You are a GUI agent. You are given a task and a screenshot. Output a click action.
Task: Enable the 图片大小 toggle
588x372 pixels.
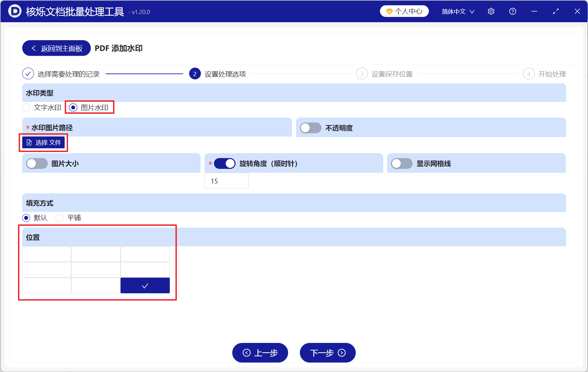pos(37,163)
